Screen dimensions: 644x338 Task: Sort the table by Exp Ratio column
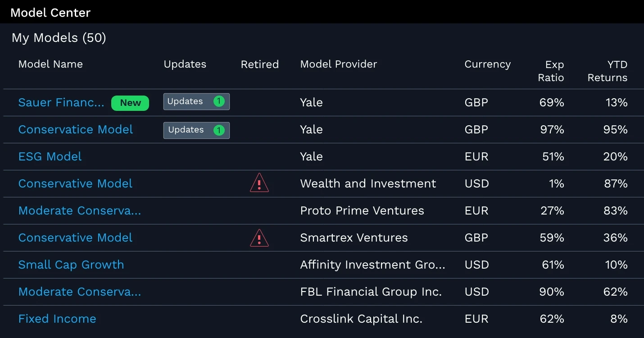coord(550,71)
